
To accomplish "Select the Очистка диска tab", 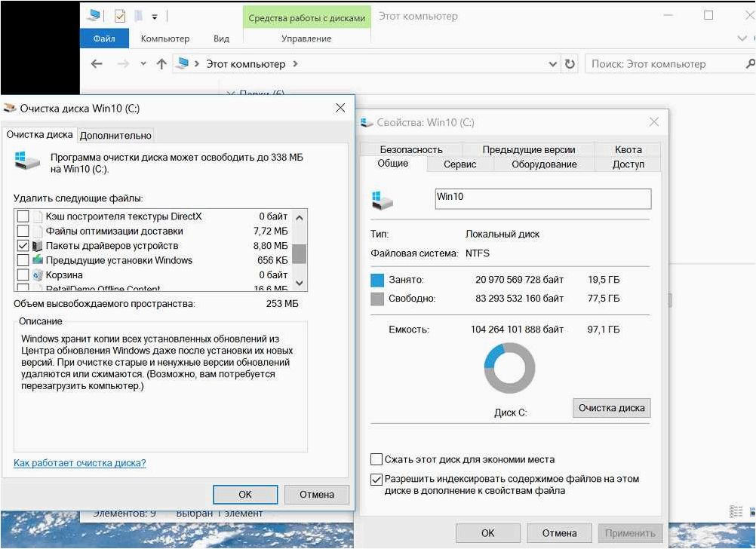I will click(x=39, y=134).
